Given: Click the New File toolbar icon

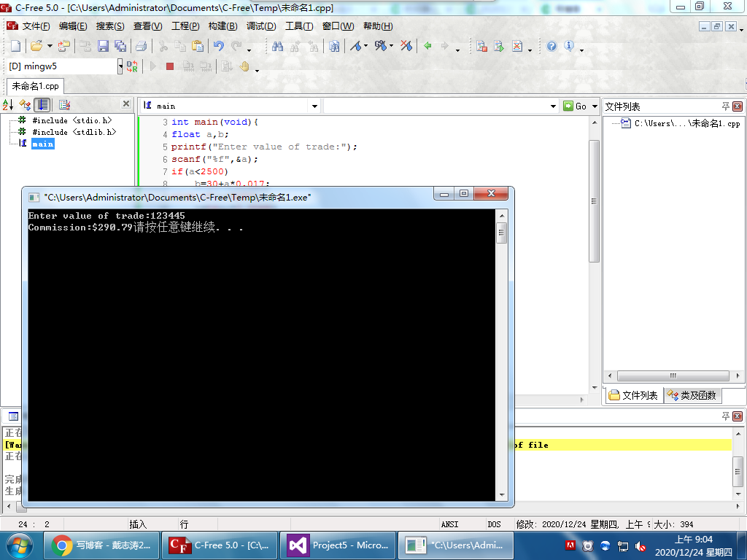Looking at the screenshot, I should click(15, 46).
